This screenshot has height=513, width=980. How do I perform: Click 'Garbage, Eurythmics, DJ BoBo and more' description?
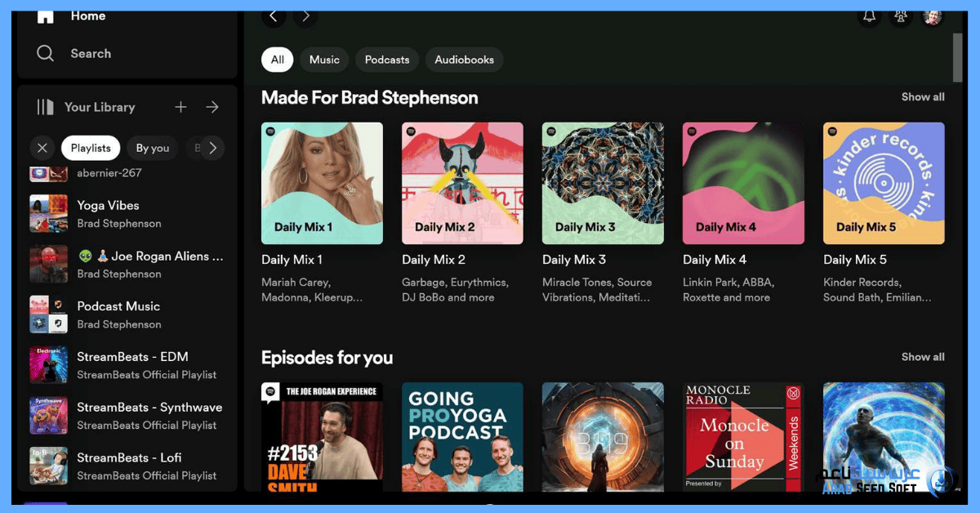[x=455, y=290]
